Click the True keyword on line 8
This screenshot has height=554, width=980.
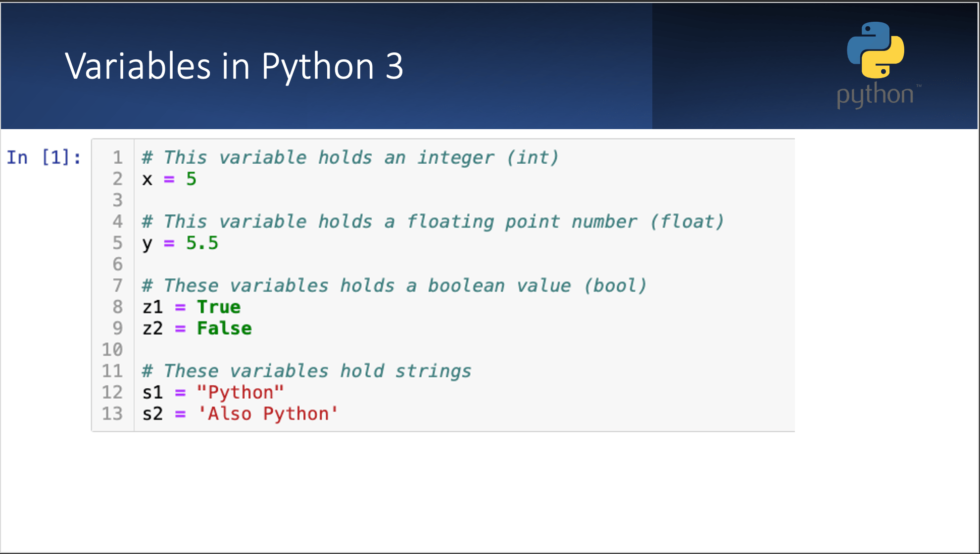click(x=219, y=307)
